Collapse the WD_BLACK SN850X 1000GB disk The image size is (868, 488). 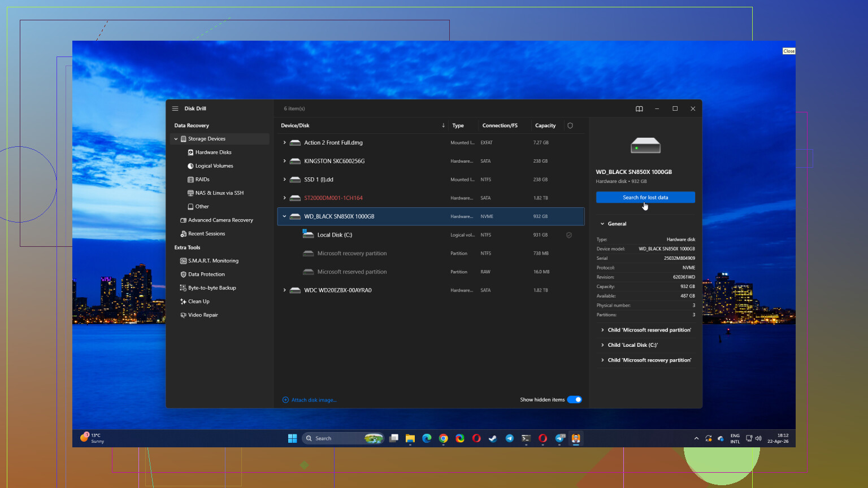coord(284,216)
